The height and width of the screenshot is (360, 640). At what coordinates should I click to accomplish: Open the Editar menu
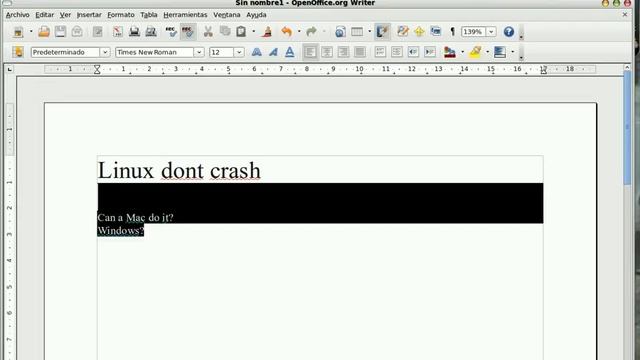click(44, 15)
